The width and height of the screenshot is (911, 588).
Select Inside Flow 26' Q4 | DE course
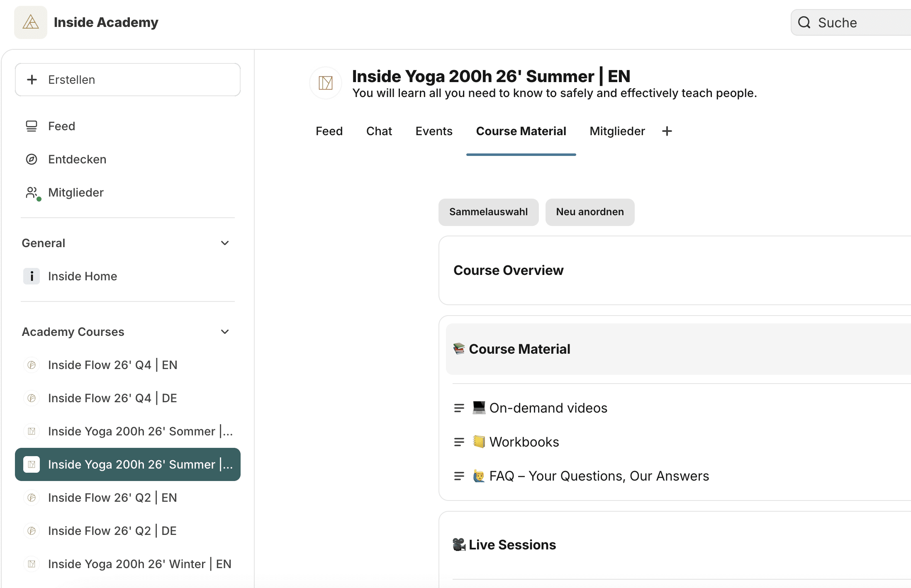pyautogui.click(x=112, y=398)
